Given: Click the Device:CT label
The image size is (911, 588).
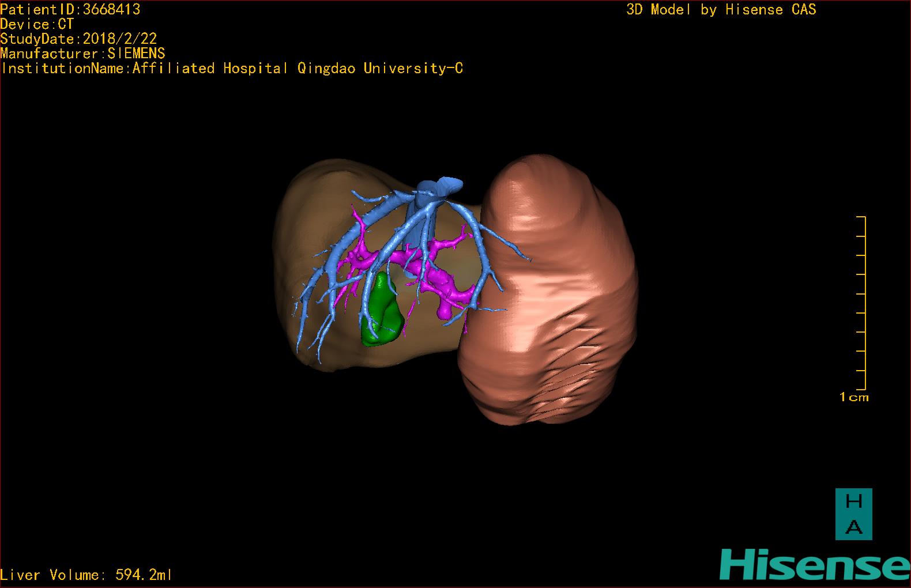Looking at the screenshot, I should click(x=37, y=24).
